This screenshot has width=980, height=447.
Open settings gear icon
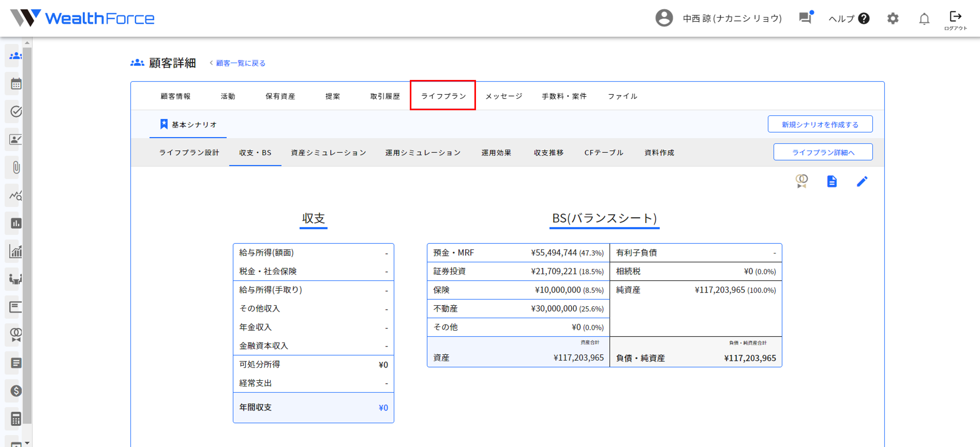pos(892,18)
